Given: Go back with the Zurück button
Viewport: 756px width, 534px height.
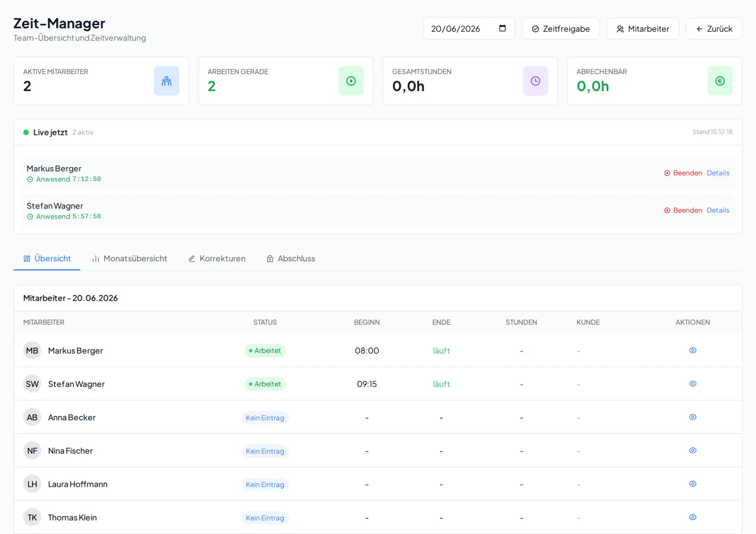Looking at the screenshot, I should pyautogui.click(x=714, y=29).
